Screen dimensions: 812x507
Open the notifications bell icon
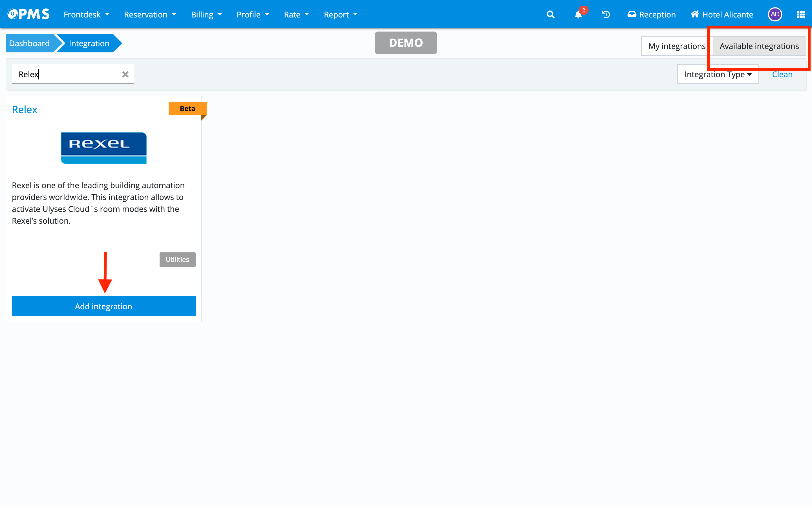[x=579, y=14]
